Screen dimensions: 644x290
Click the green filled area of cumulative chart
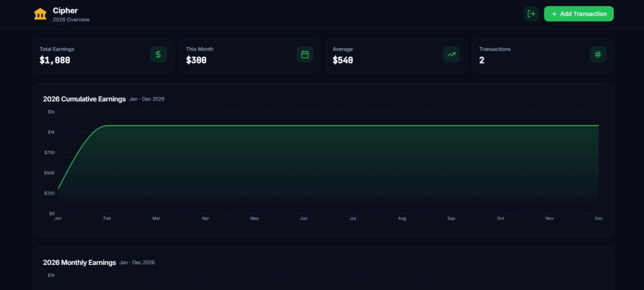(327, 166)
